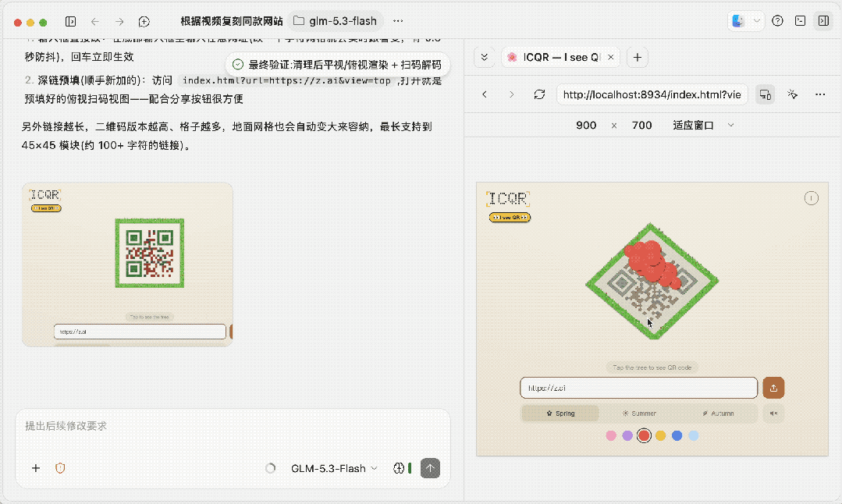Go forward in the preview browser
The width and height of the screenshot is (842, 504).
(x=511, y=94)
